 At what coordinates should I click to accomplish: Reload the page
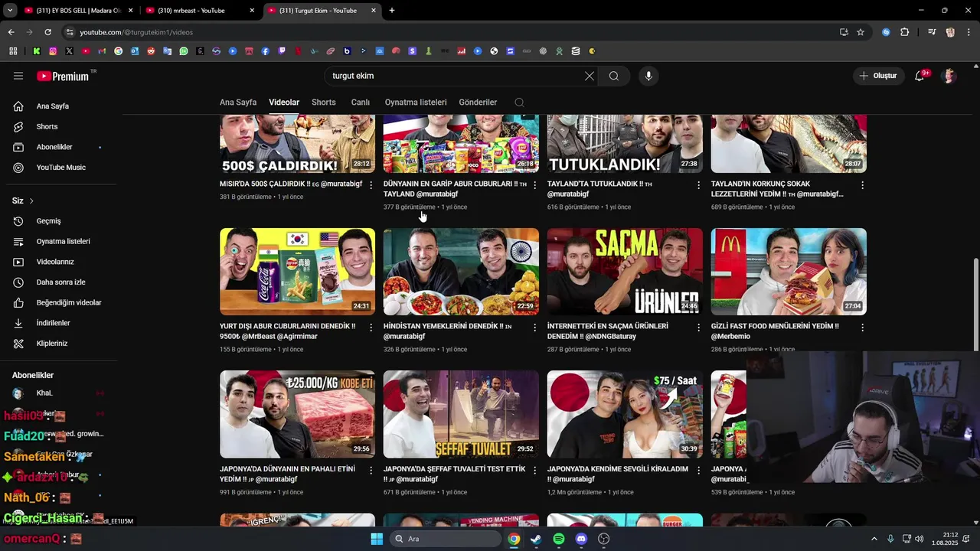(47, 32)
